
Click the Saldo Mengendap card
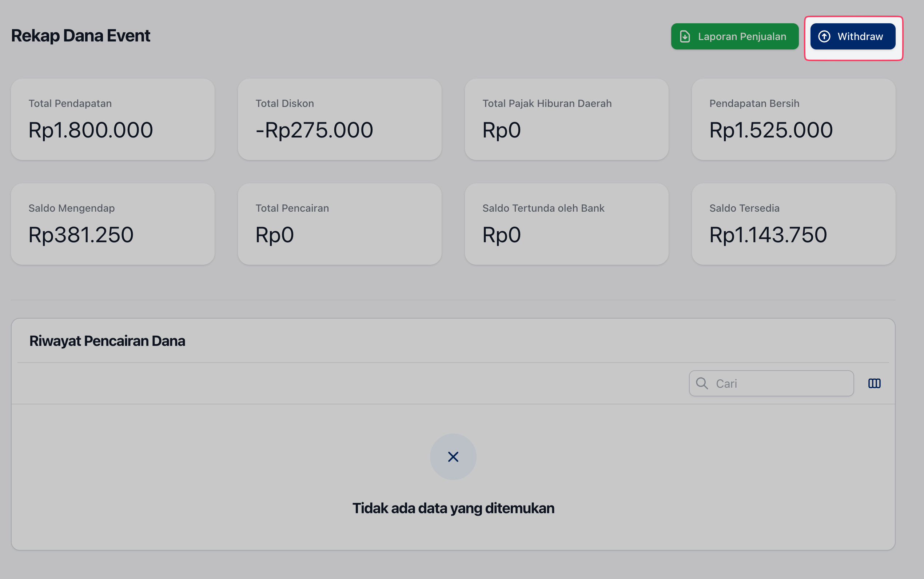[112, 224]
